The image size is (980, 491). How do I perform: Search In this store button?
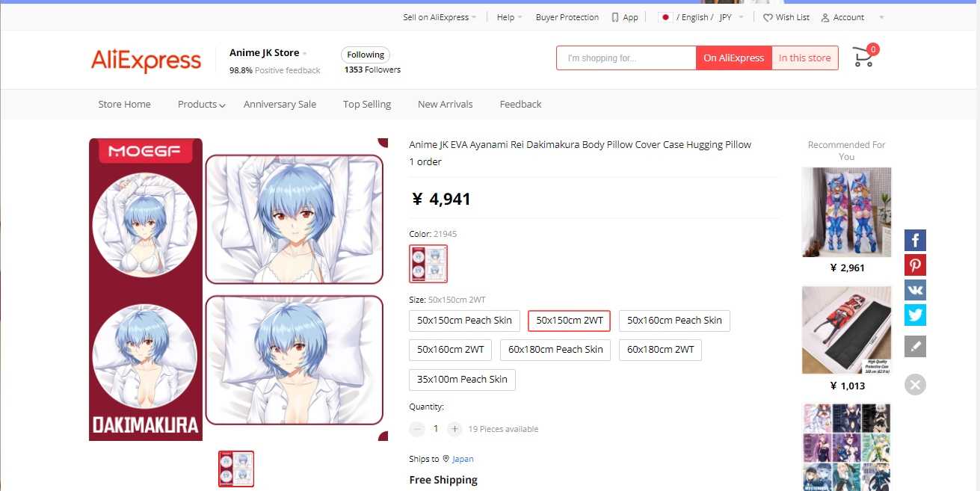[x=804, y=58]
